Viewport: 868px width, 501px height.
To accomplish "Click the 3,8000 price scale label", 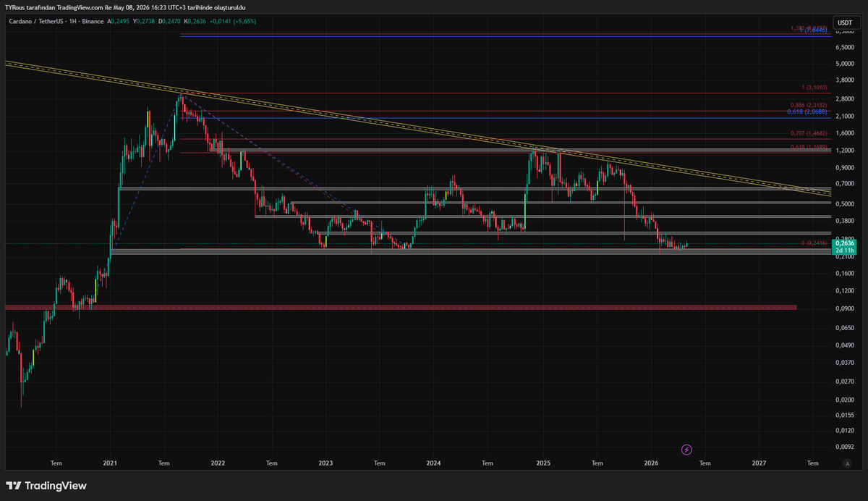I will coord(844,81).
